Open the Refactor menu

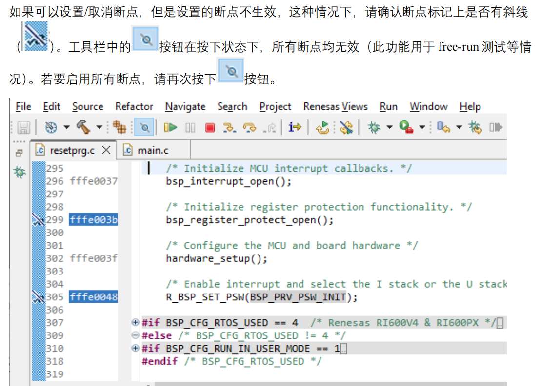pos(134,107)
